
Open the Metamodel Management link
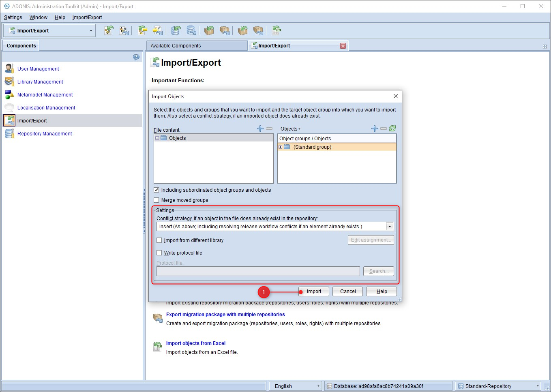[45, 95]
